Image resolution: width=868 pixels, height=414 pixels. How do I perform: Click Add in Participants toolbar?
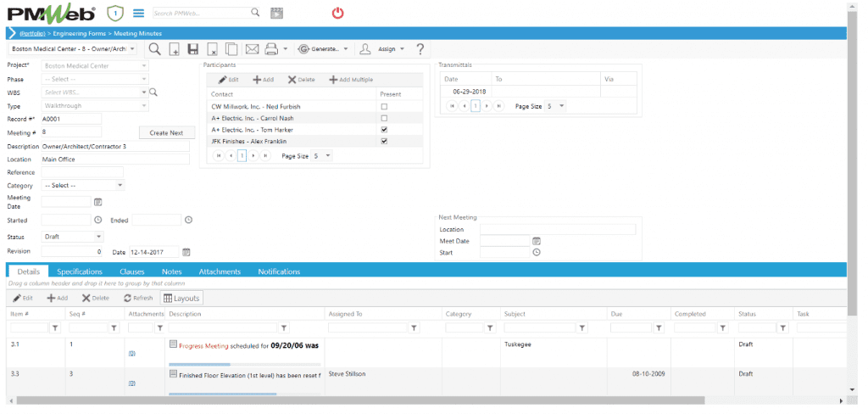pyautogui.click(x=264, y=79)
